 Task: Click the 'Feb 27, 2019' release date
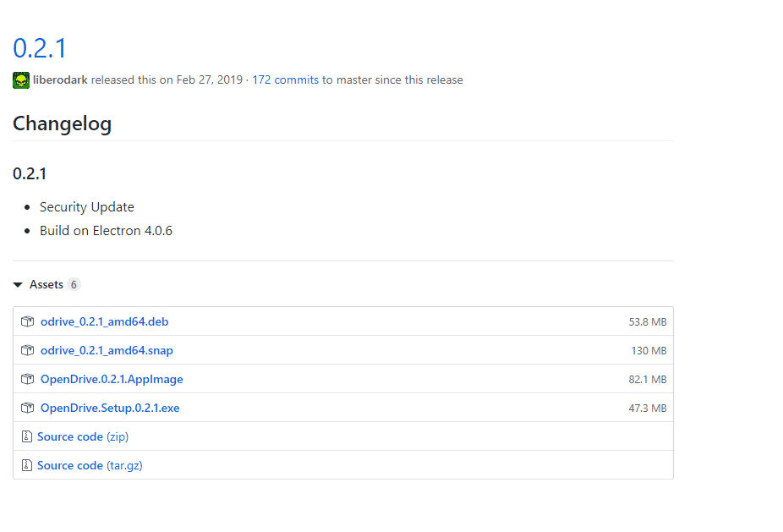(209, 80)
